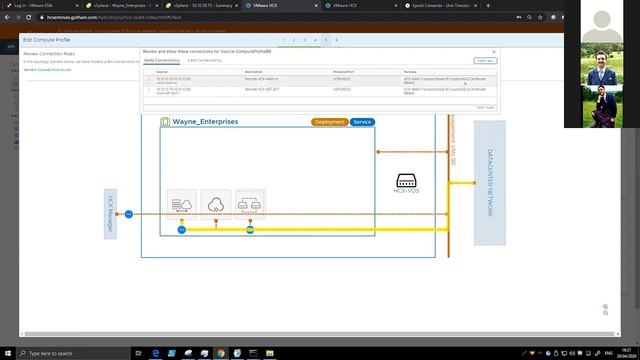The width and height of the screenshot is (640, 360).
Task: Open the browser zoom magnifier icon
Action: [529, 17]
